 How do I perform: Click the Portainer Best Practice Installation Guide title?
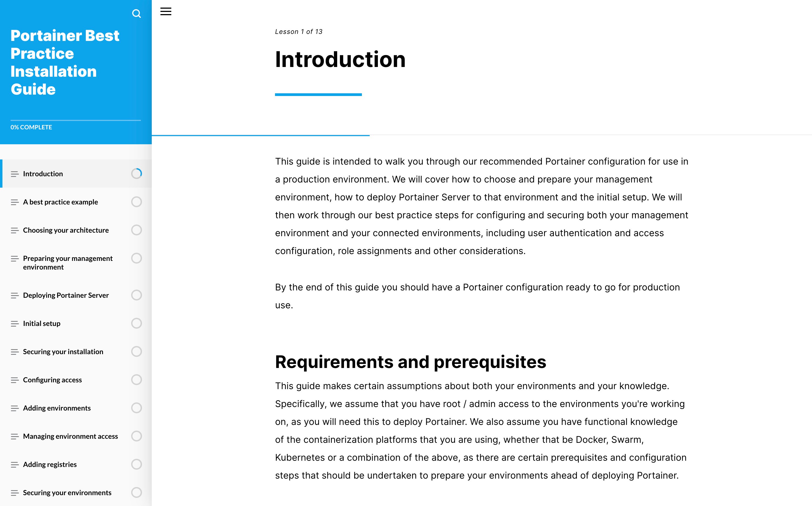tap(65, 62)
